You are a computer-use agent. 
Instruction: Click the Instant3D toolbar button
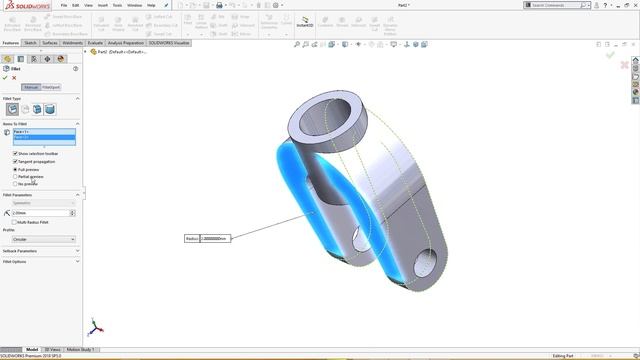click(305, 22)
